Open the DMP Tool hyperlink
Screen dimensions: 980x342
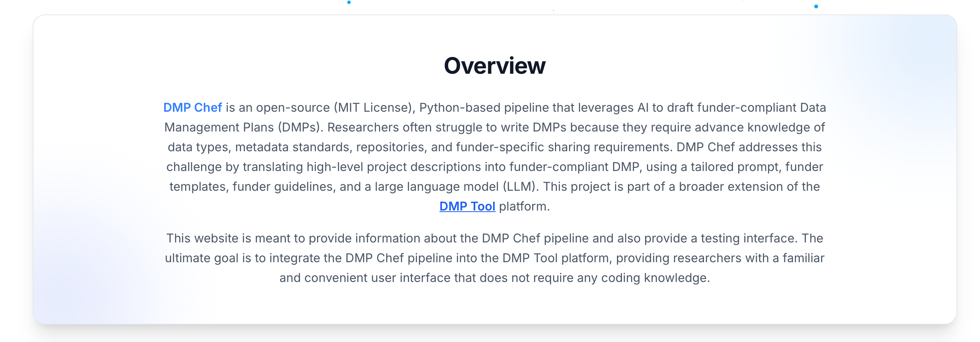tap(467, 206)
